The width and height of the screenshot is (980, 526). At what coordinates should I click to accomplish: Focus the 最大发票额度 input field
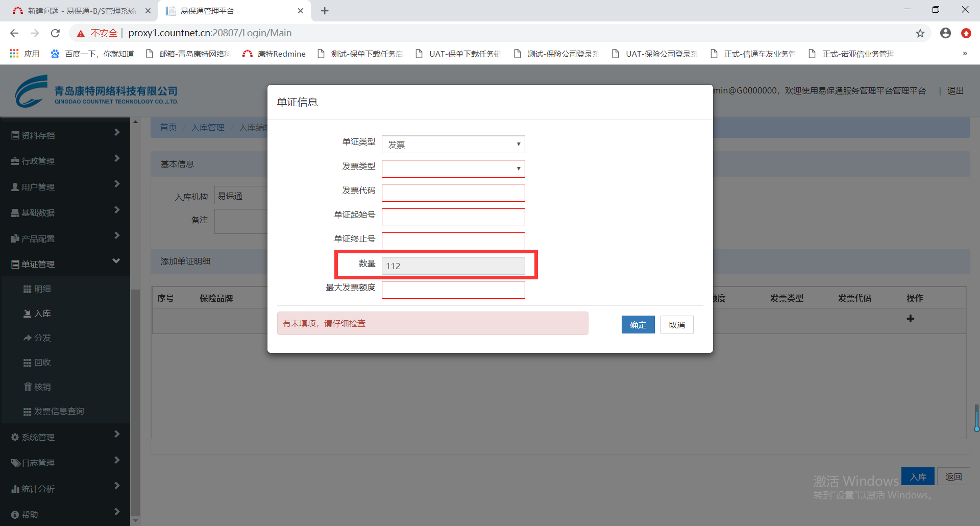[453, 290]
